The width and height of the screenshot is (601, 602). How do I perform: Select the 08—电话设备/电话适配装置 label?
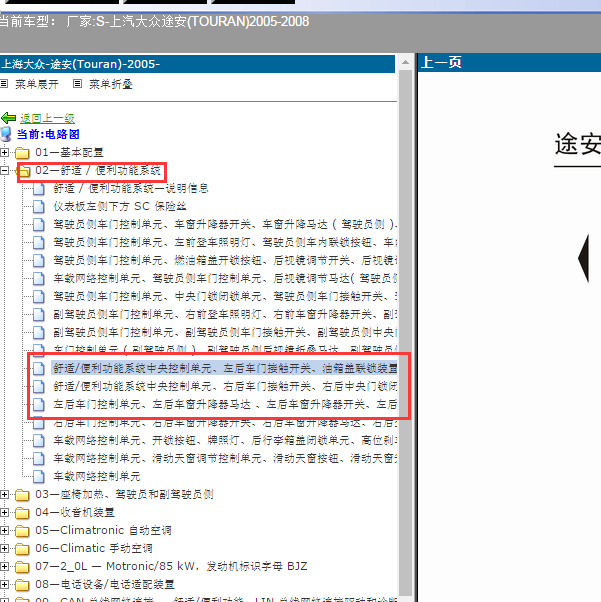click(105, 584)
